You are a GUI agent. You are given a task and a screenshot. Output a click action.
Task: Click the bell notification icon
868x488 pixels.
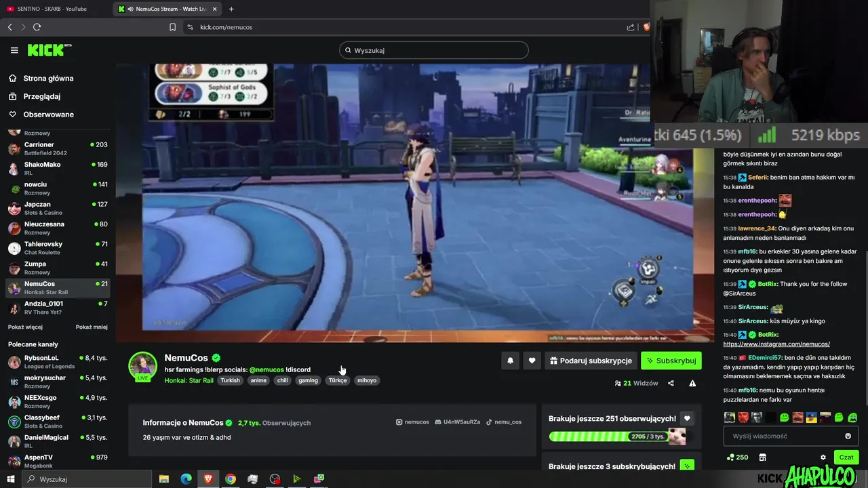(511, 361)
